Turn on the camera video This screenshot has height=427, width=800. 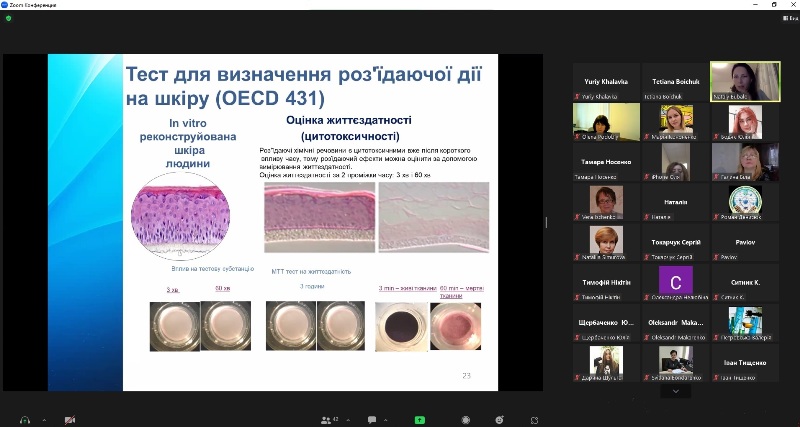coord(69,419)
